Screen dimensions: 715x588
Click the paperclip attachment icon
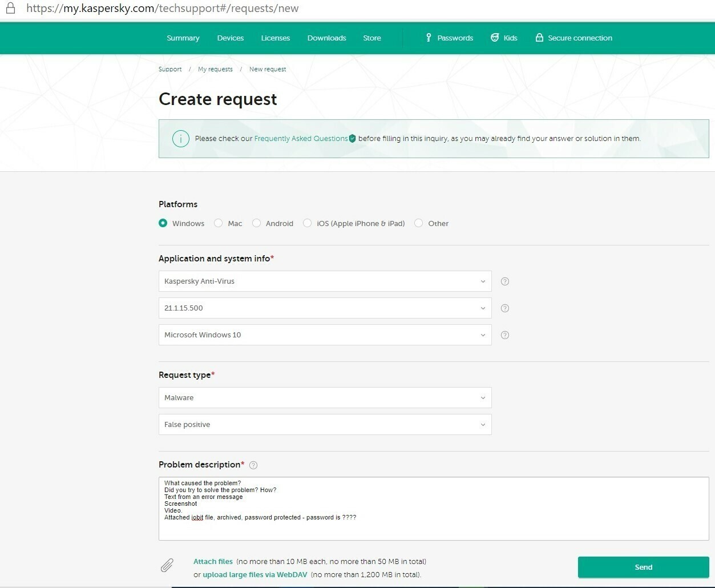[167, 565]
